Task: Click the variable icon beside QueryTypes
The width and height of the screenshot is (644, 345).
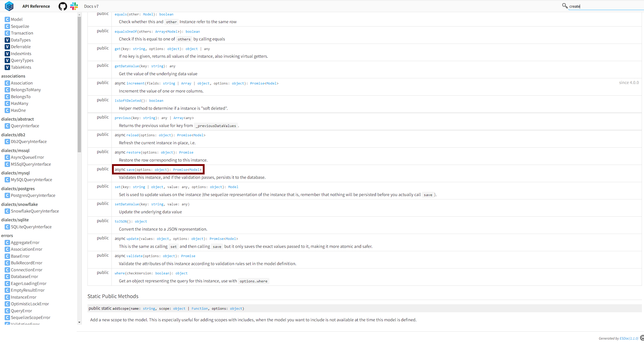Action: click(x=7, y=60)
